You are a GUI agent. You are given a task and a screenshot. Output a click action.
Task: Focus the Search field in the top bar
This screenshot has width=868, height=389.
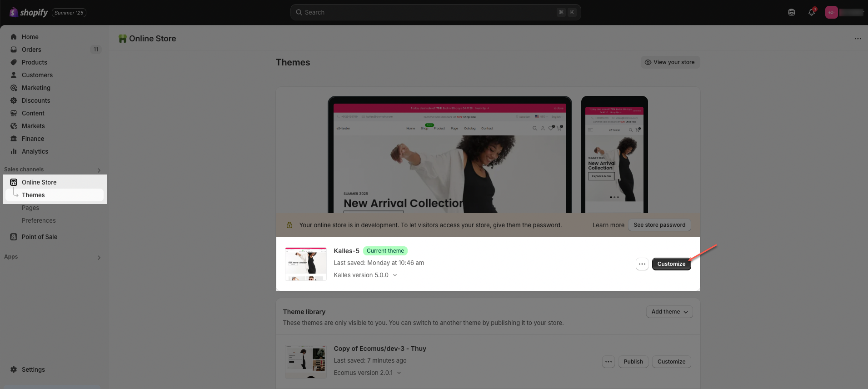click(x=435, y=12)
